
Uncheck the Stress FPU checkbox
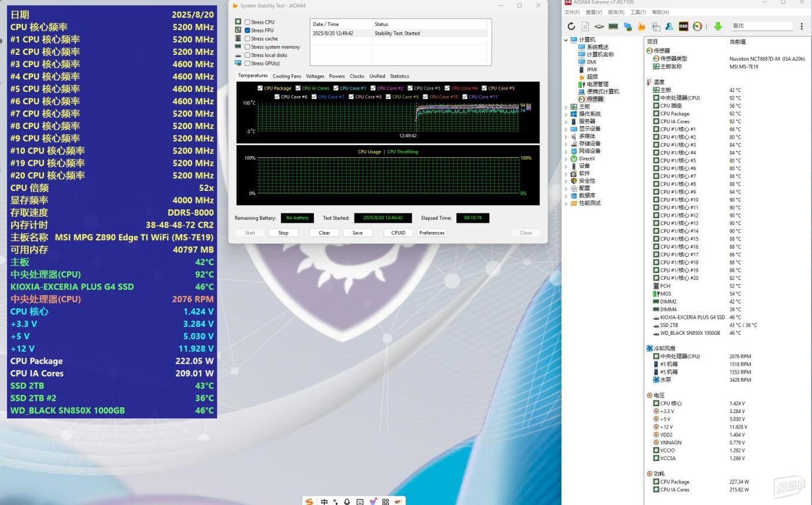(x=248, y=30)
